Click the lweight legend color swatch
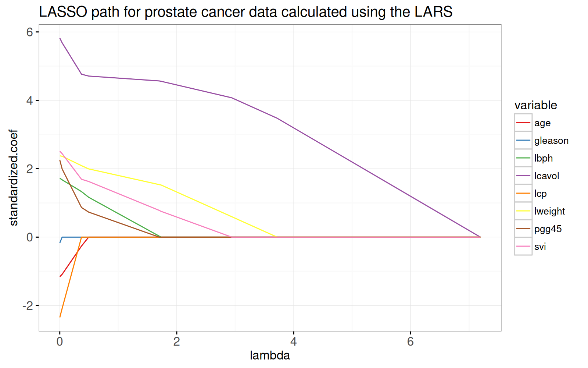 point(523,211)
